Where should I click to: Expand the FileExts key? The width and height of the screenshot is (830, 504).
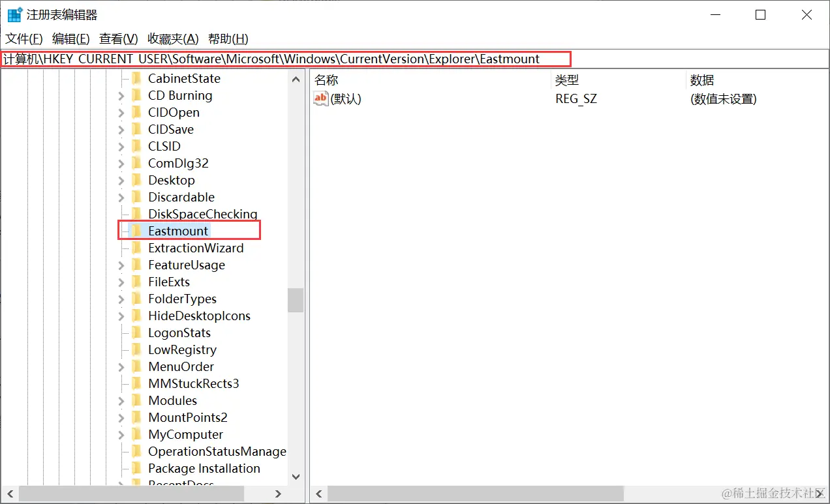pos(121,282)
